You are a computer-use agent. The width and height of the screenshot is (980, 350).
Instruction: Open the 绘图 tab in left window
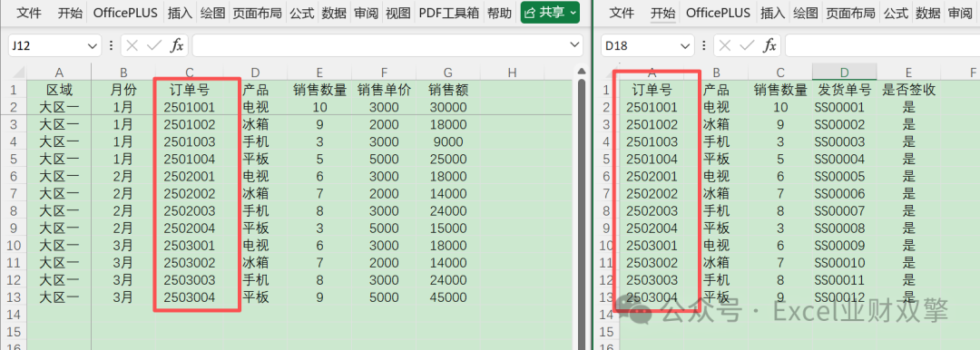tap(213, 13)
